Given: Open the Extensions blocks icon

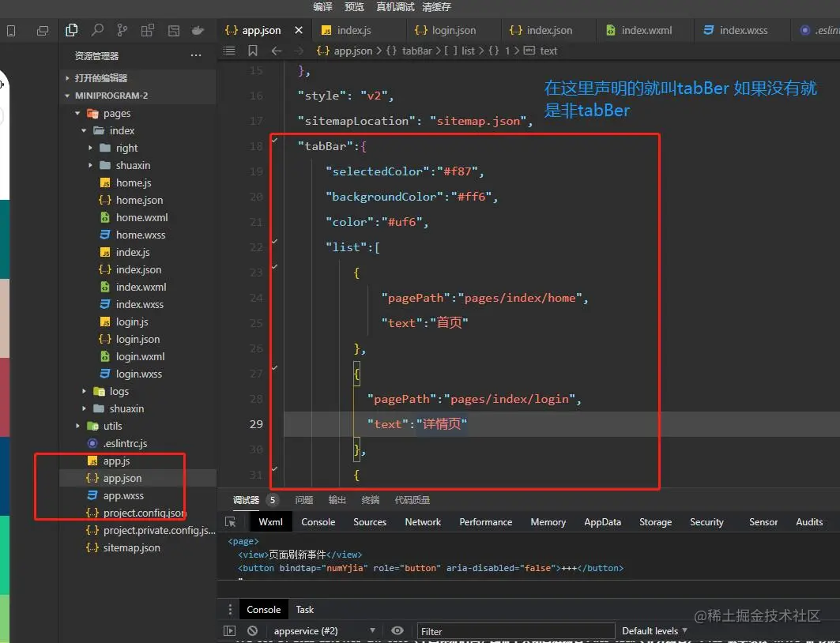Looking at the screenshot, I should click(x=147, y=30).
